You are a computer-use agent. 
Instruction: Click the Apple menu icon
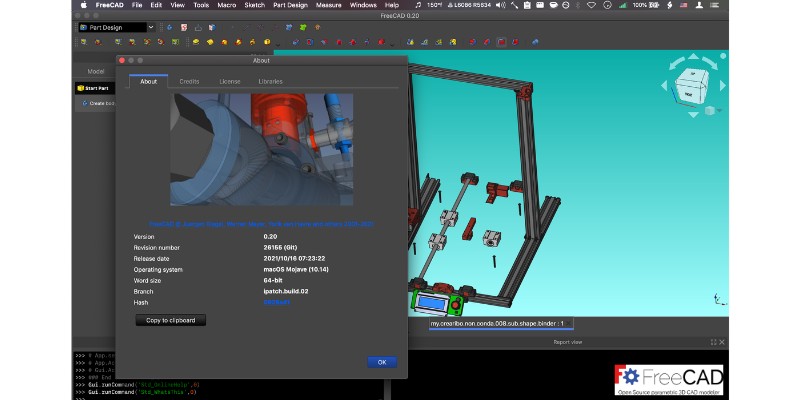pyautogui.click(x=84, y=5)
